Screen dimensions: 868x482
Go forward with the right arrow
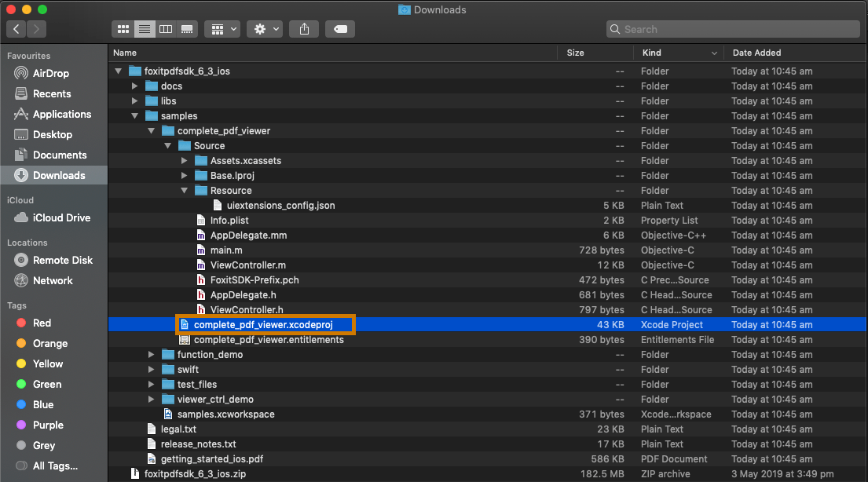point(37,29)
